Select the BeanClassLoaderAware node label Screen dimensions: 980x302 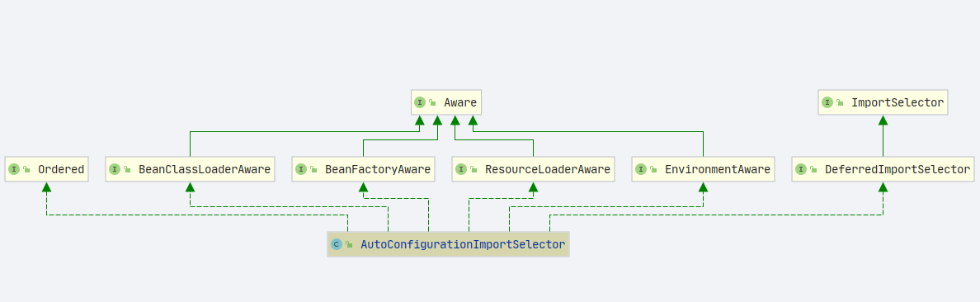click(x=205, y=169)
